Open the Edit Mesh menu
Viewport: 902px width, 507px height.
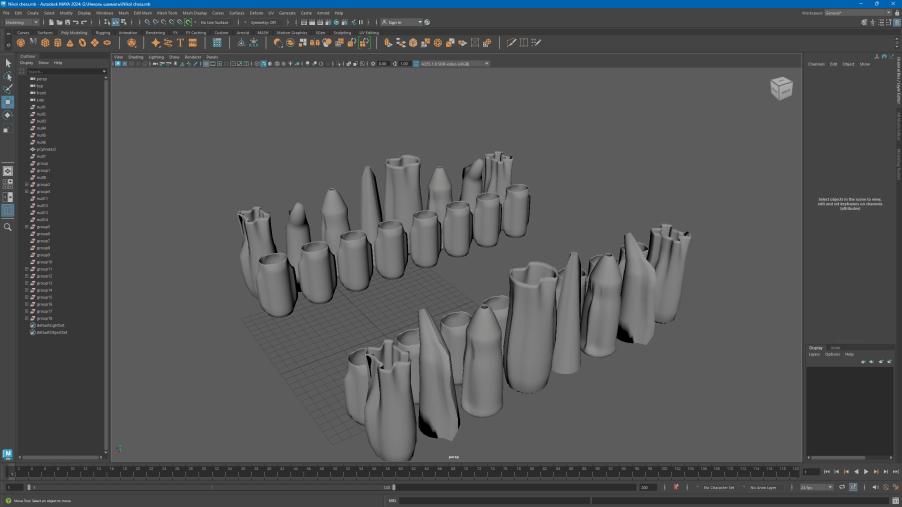(x=143, y=13)
